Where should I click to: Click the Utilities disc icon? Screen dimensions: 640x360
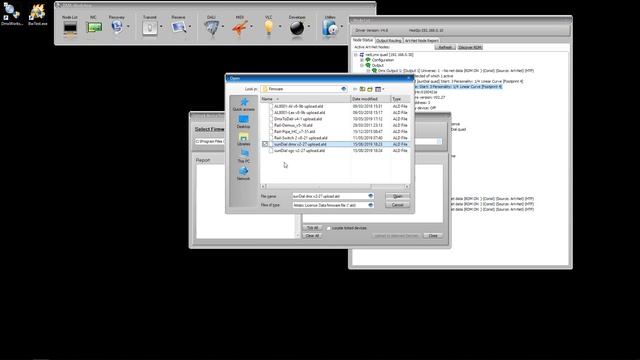coord(330,29)
